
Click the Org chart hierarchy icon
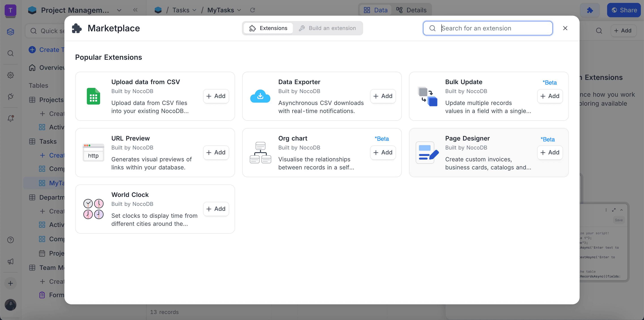pyautogui.click(x=260, y=153)
